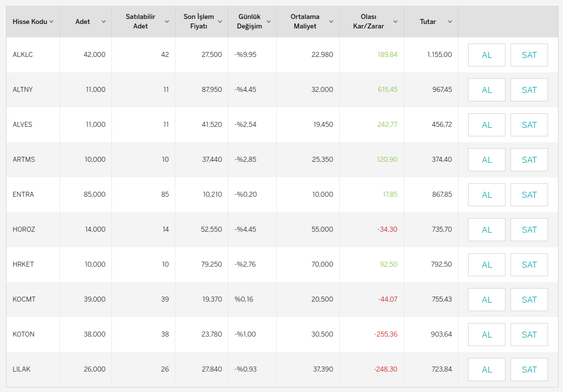Click SAT for HRKET stock
The width and height of the screenshot is (563, 392).
[529, 265]
